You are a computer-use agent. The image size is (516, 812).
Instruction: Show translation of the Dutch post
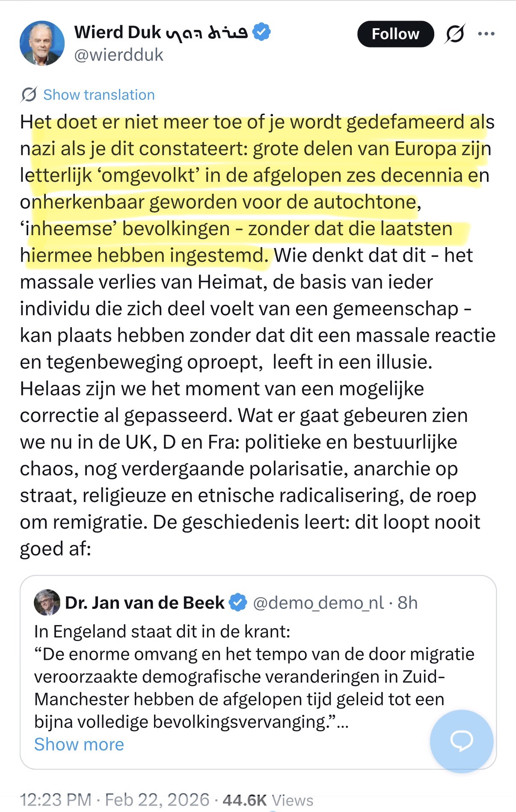[99, 95]
